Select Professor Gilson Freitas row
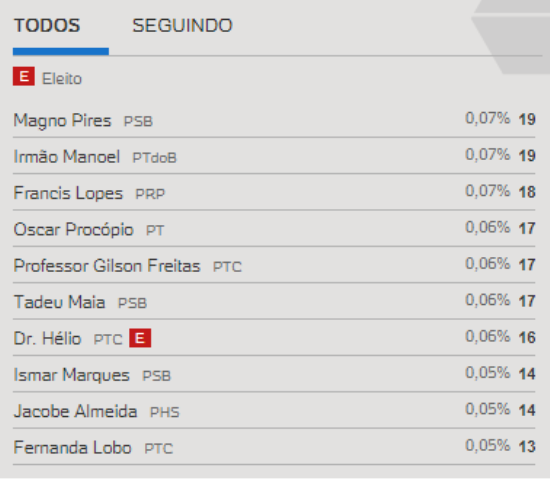The width and height of the screenshot is (550, 480). 274,265
